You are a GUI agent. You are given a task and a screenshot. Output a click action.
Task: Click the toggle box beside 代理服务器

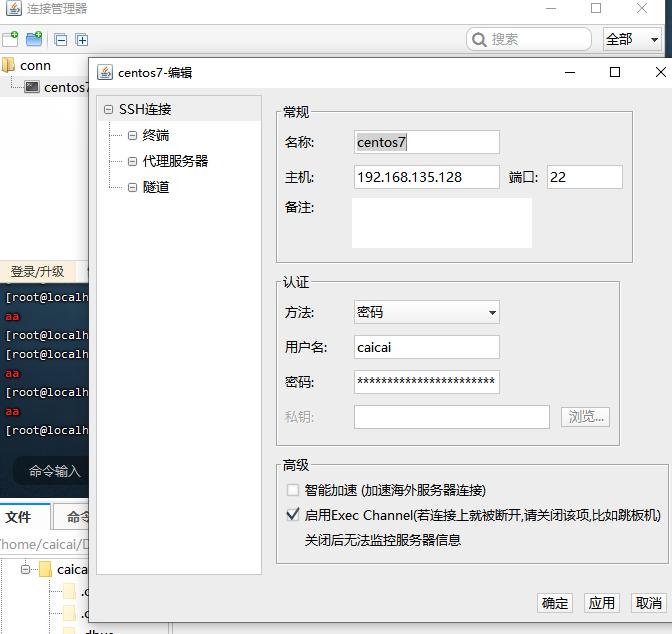tap(132, 162)
